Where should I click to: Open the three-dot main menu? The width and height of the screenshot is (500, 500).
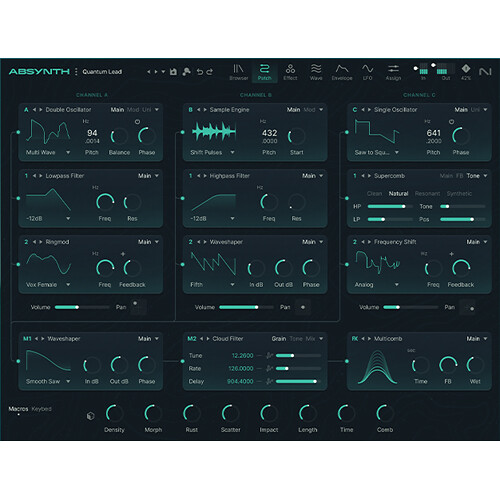coord(76,72)
